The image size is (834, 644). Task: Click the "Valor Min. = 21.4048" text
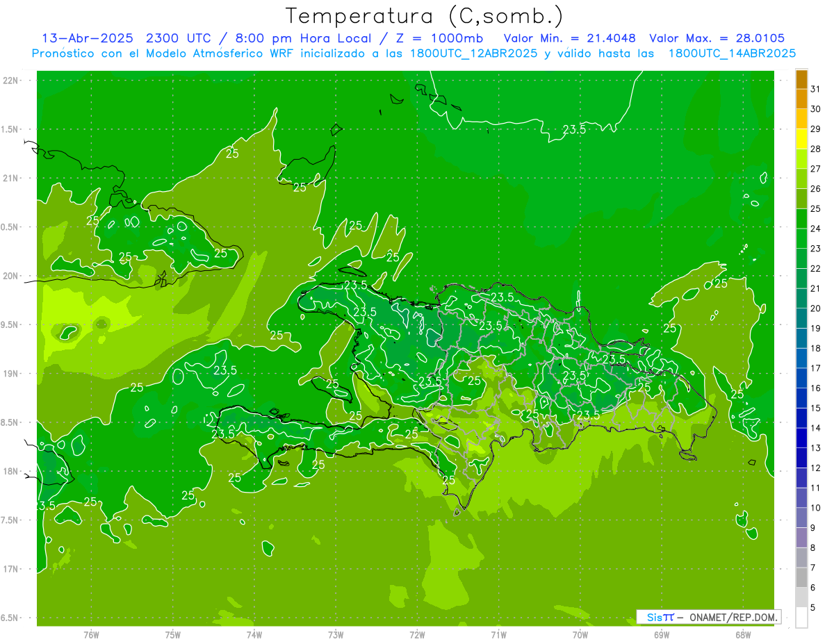569,38
